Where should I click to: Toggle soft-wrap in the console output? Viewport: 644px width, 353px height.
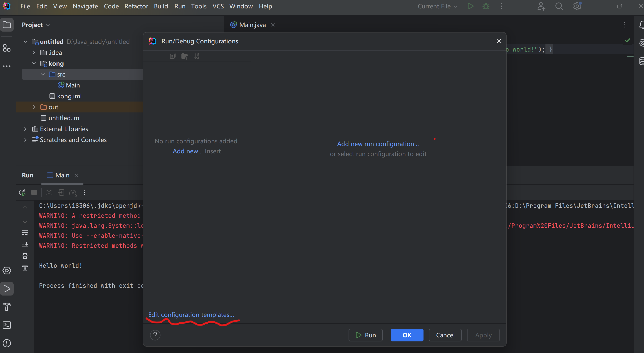pos(25,233)
